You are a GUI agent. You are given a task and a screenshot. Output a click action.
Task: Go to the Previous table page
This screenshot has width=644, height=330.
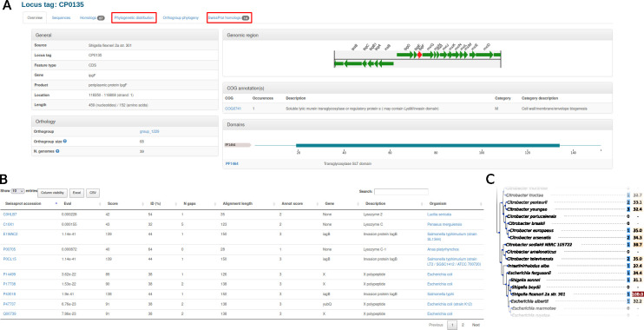(436, 325)
